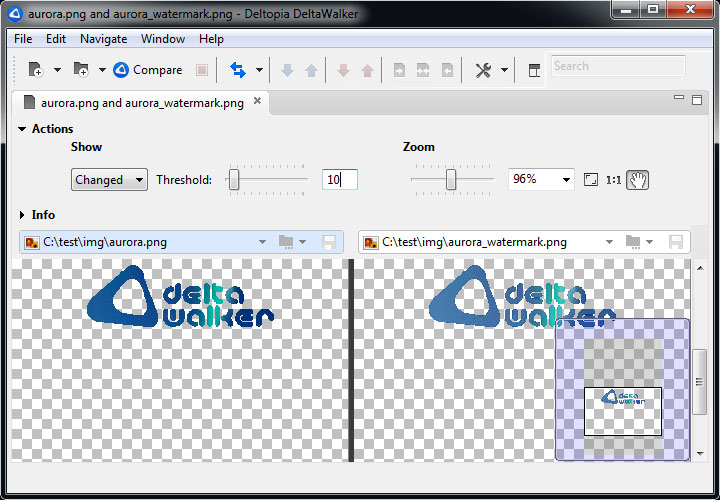
Task: Click the copy to right icon
Action: click(x=399, y=70)
